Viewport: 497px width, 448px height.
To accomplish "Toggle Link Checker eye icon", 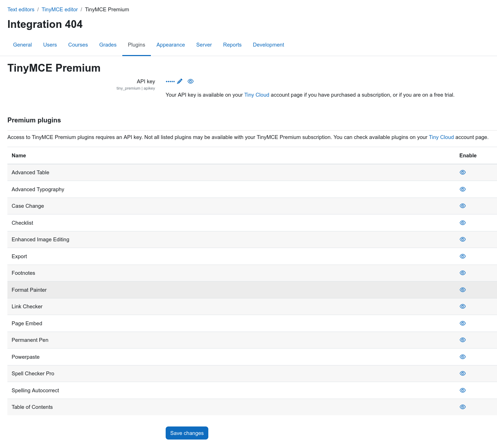I will (x=463, y=307).
